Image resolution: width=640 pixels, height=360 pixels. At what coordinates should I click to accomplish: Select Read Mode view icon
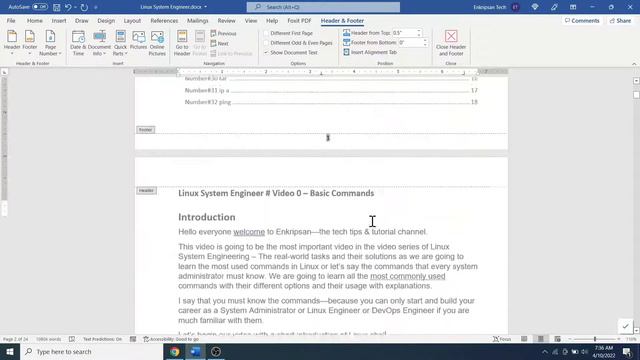tap(524, 339)
